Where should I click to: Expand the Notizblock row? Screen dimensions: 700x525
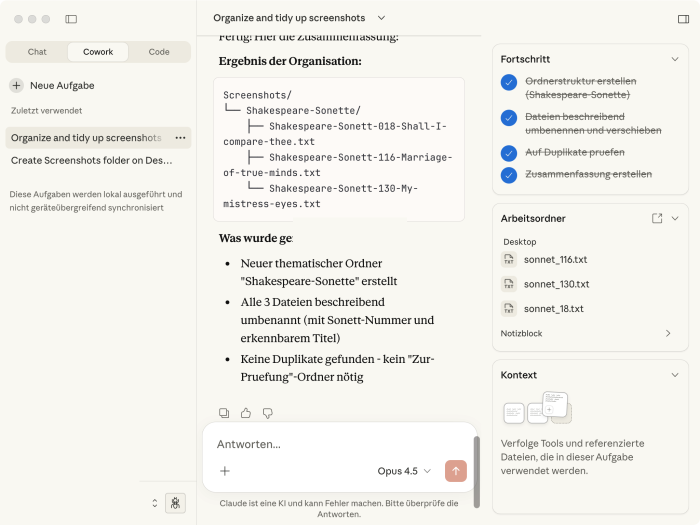[x=668, y=333]
